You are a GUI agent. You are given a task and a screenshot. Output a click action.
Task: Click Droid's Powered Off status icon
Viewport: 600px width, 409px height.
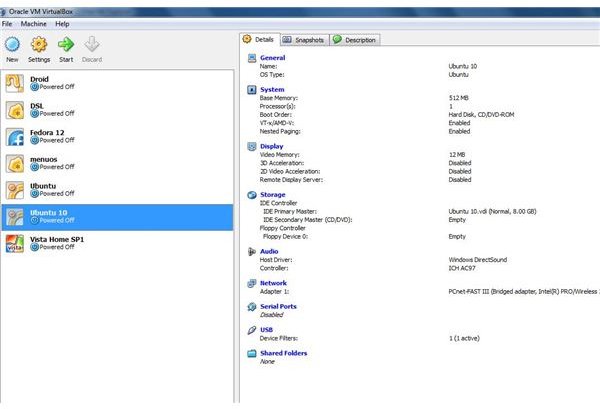[34, 87]
